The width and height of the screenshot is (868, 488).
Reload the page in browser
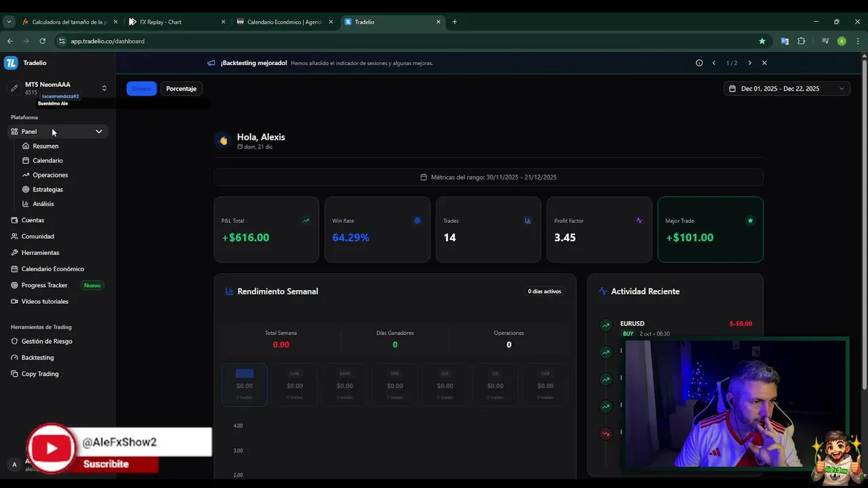click(43, 41)
